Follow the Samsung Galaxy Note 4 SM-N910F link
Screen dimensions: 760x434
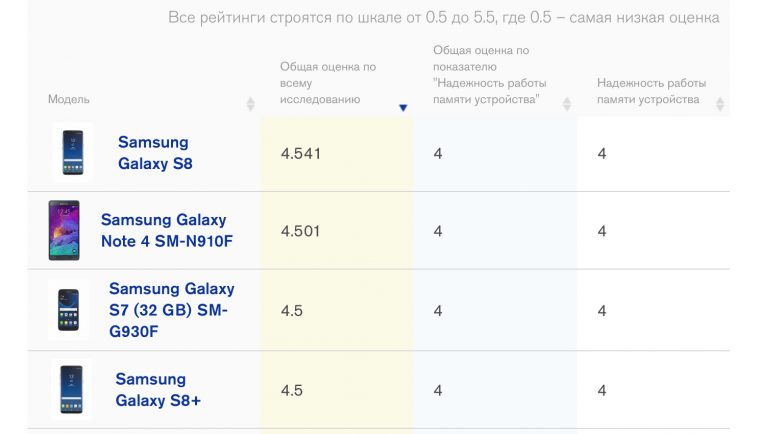pyautogui.click(x=164, y=231)
